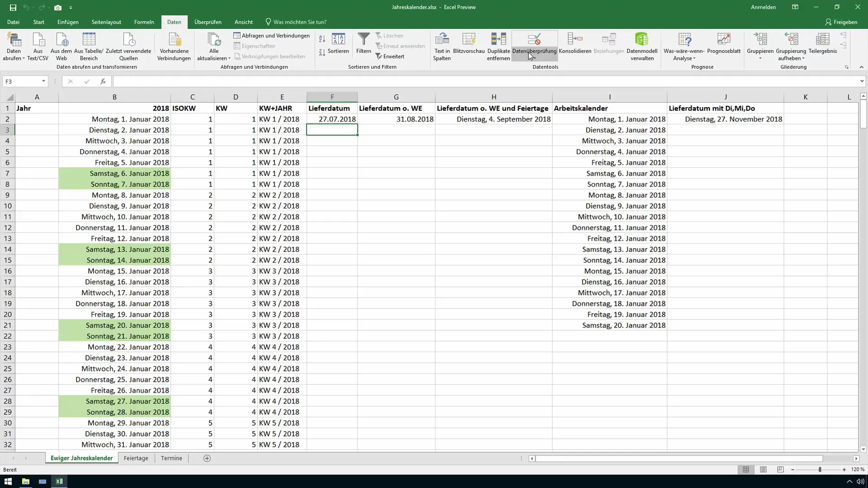Switch to the Einfügen ribbon tab
Viewport: 868px width, 488px height.
(x=68, y=22)
